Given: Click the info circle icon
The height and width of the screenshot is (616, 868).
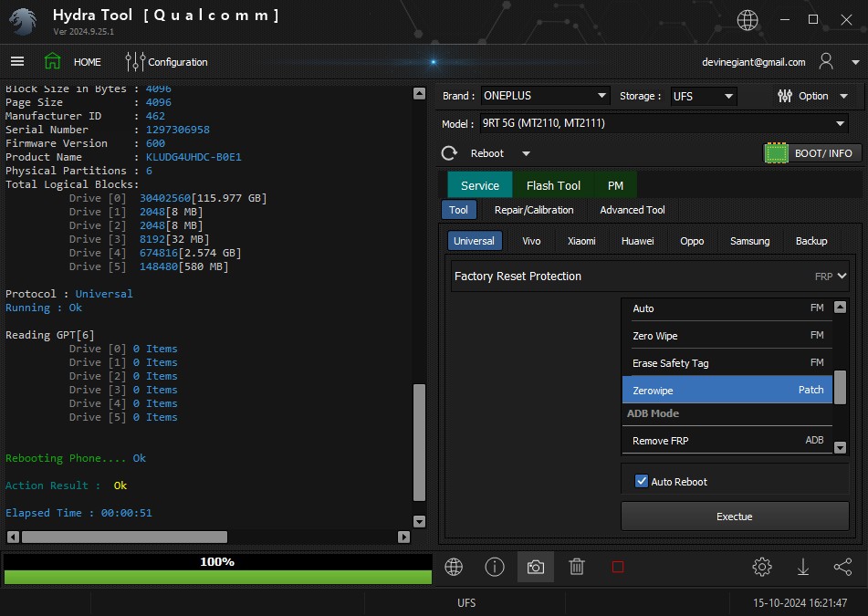Looking at the screenshot, I should (x=495, y=567).
